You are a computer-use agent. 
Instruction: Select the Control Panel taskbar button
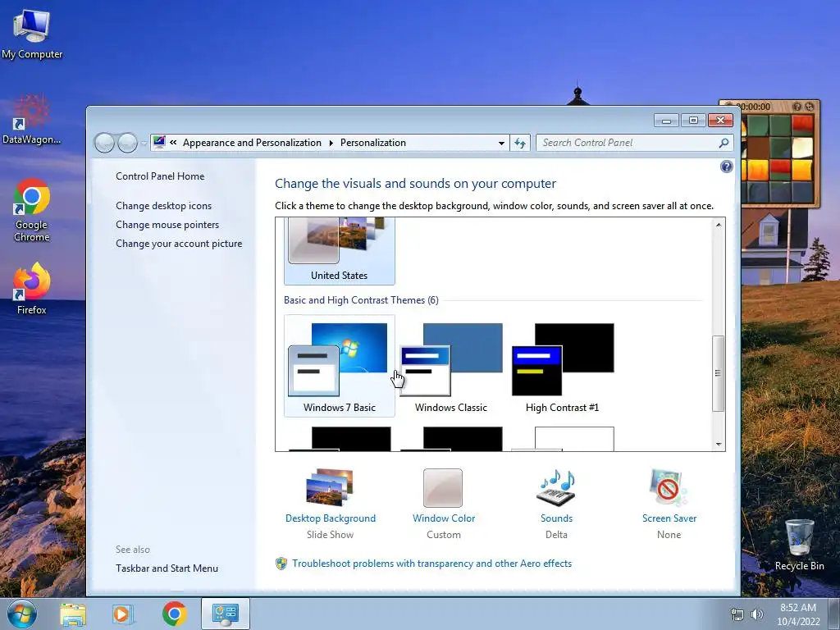[226, 614]
